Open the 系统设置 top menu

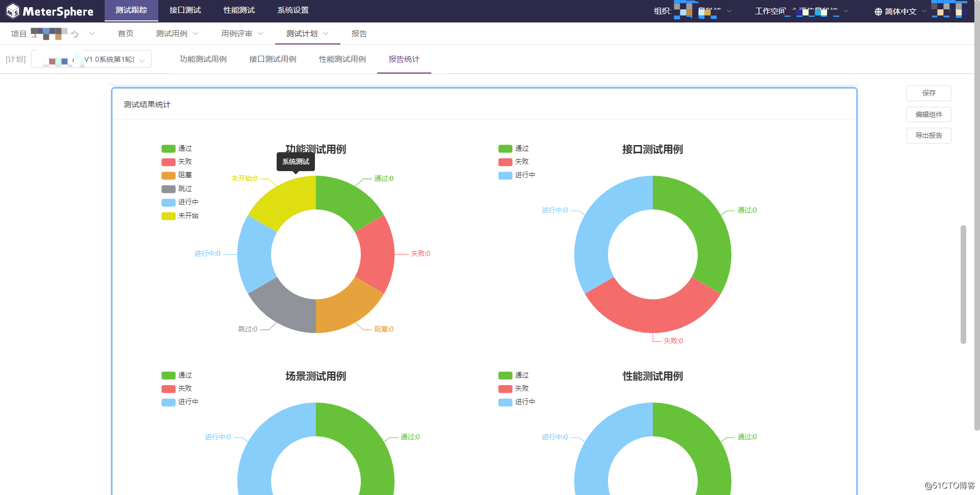point(293,10)
